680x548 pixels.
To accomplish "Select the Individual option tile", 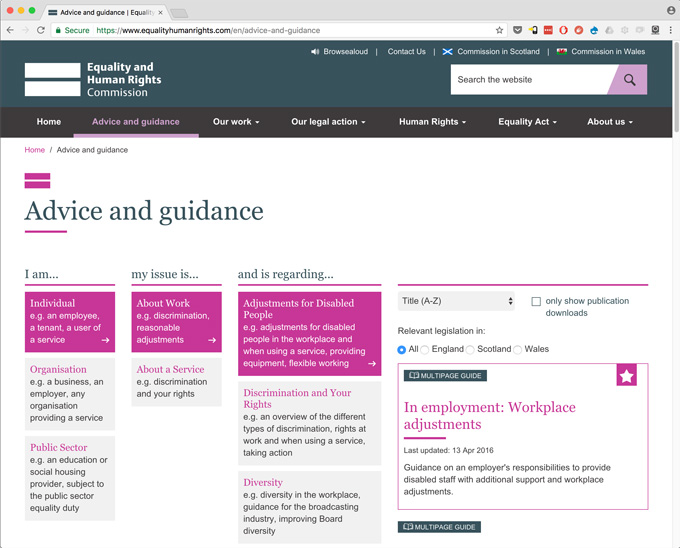I will [x=70, y=322].
